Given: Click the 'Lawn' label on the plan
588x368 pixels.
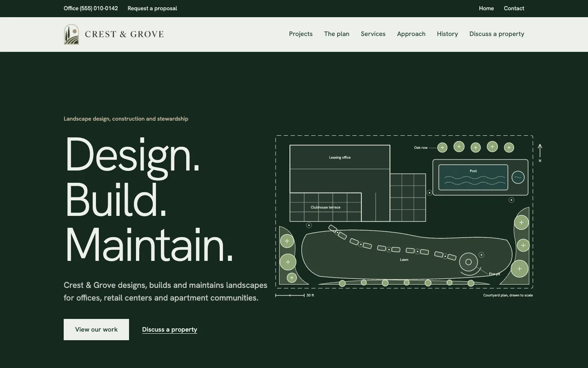Looking at the screenshot, I should [x=404, y=260].
